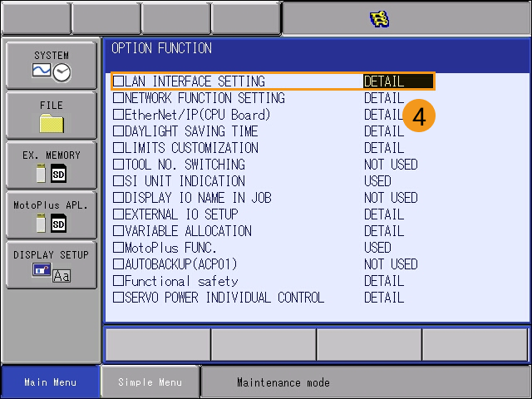Click the DISPLAY IO NAME IN JOB label

click(198, 198)
